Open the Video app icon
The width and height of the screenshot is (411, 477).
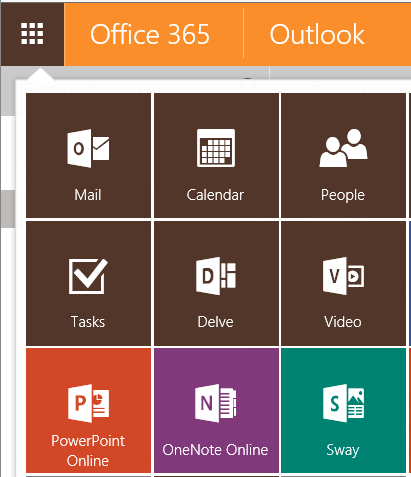pos(343,276)
